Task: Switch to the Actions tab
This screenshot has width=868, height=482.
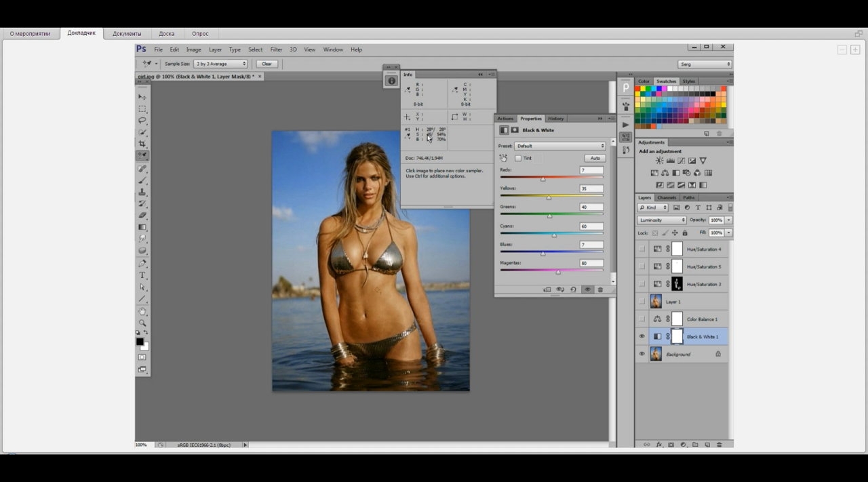Action: (x=506, y=119)
